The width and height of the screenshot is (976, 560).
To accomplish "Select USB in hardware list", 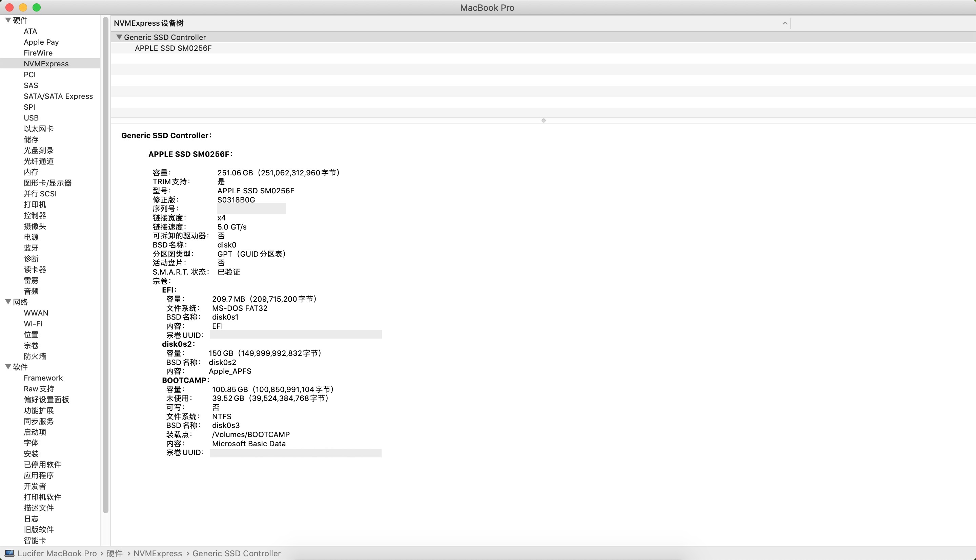I will point(31,118).
